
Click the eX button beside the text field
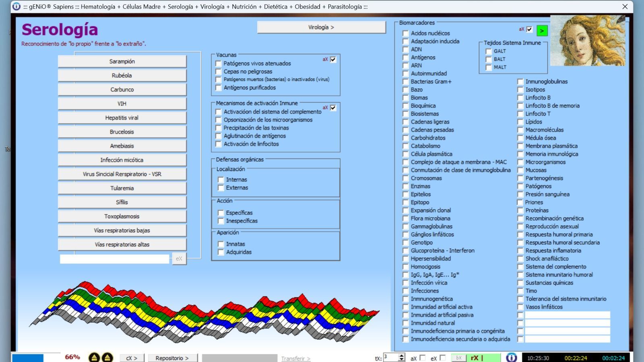pyautogui.click(x=179, y=259)
